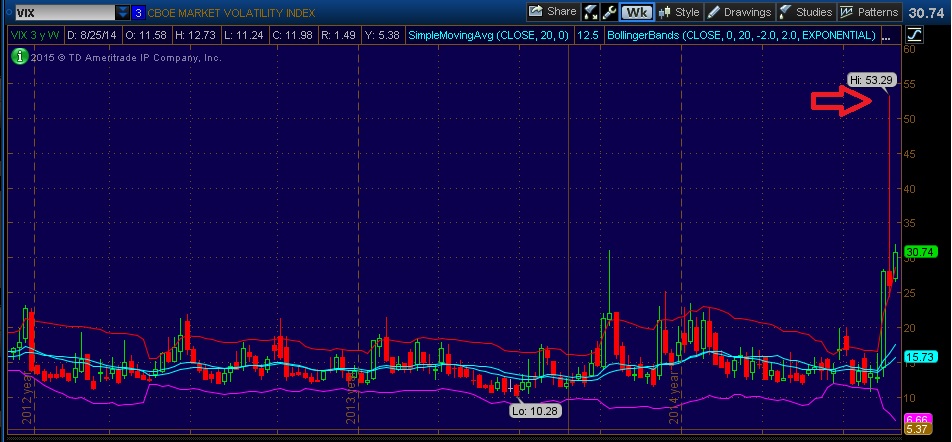The width and height of the screenshot is (952, 442).
Task: Open chart settings wrench icon
Action: [608, 12]
